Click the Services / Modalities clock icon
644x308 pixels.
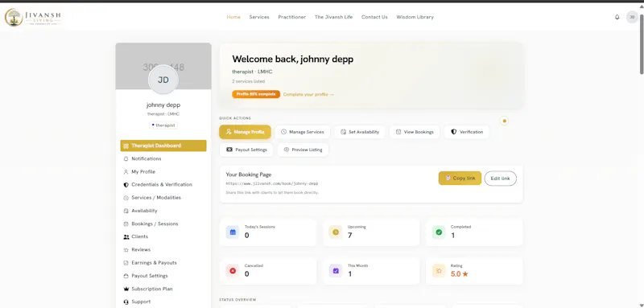(x=126, y=198)
